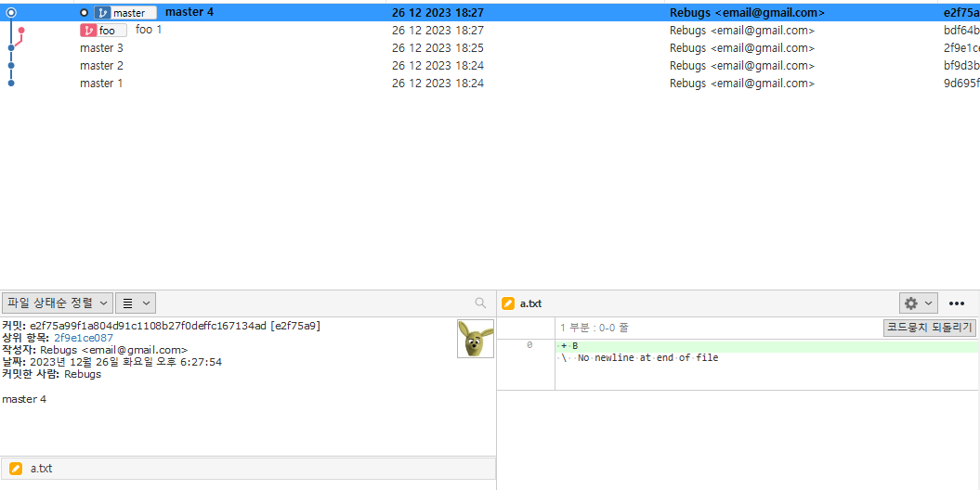Open the diff settings gear dropdown

coord(918,303)
